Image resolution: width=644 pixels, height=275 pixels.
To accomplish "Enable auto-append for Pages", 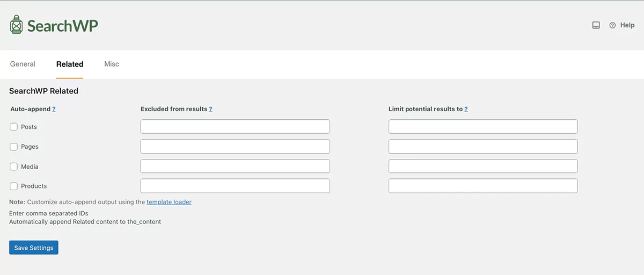I will 14,147.
